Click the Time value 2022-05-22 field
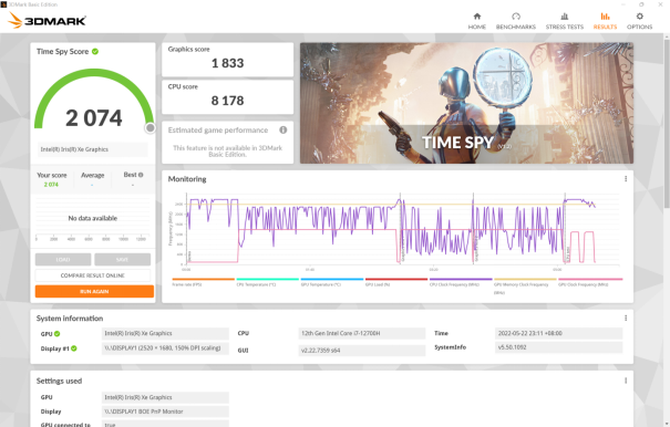The height and width of the screenshot is (427, 670). [x=558, y=333]
